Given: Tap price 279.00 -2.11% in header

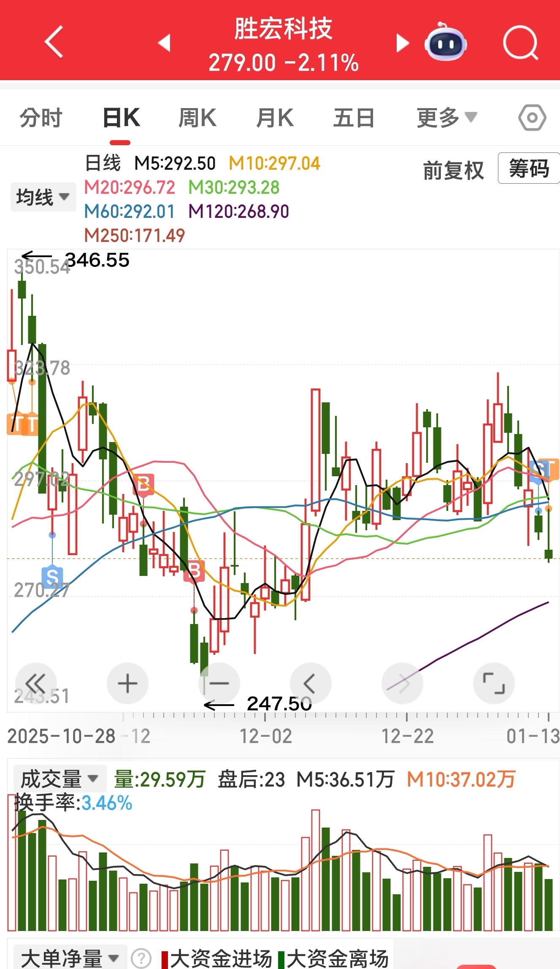Looking at the screenshot, I should [x=284, y=63].
